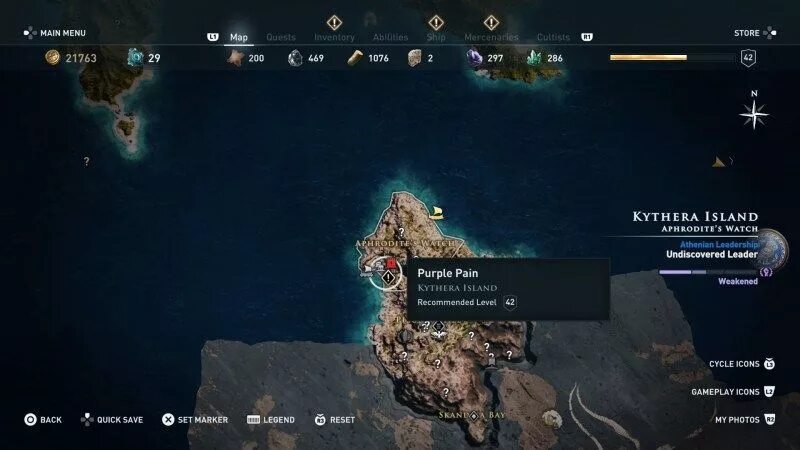Select the Purple Pain quest marker
Image resolution: width=800 pixels, height=450 pixels.
[388, 278]
